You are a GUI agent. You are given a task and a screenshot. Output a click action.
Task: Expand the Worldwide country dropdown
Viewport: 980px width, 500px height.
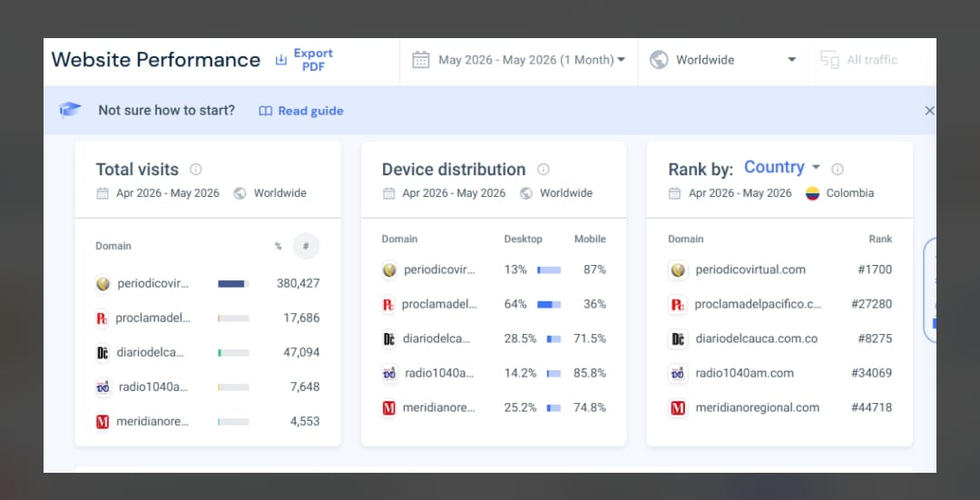point(723,60)
